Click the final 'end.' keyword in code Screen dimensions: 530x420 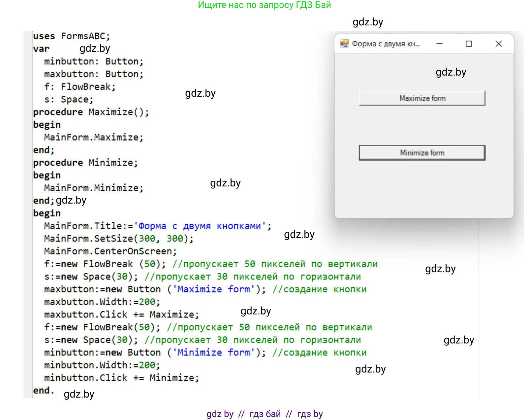click(43, 391)
